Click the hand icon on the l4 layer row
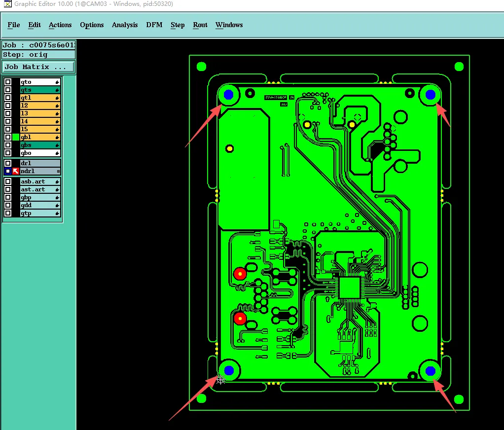 57,121
